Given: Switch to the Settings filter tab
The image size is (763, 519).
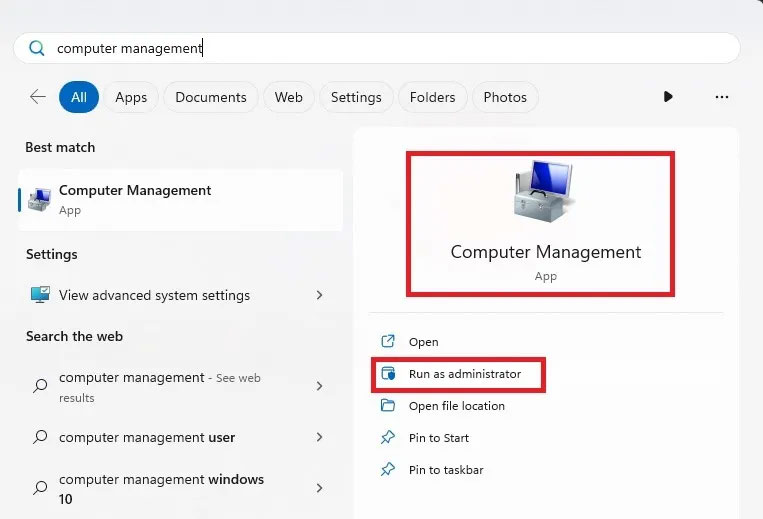Looking at the screenshot, I should coord(356,97).
